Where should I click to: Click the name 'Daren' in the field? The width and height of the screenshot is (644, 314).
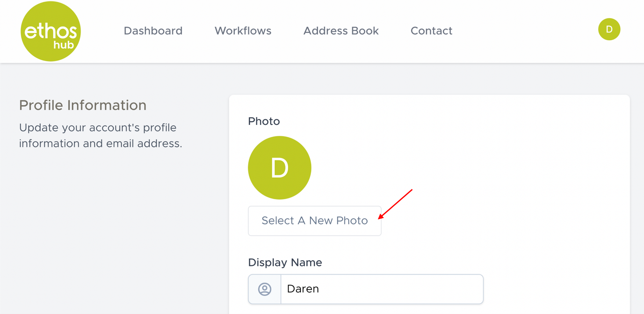coord(303,289)
